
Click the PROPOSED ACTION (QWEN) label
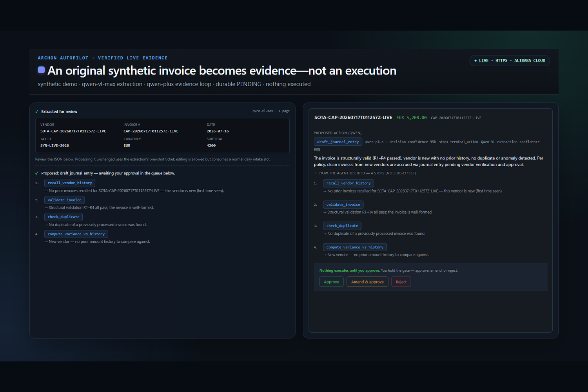click(x=338, y=133)
